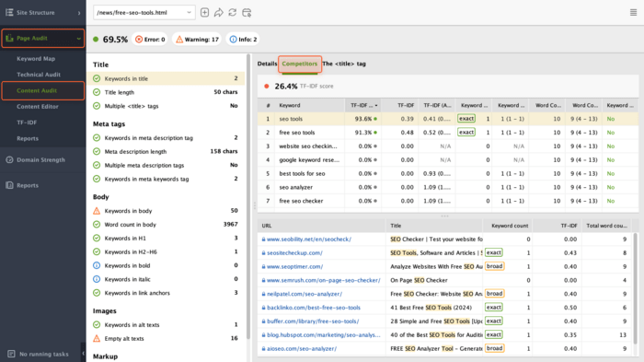Click the share arrow icon in toolbar
The image size is (644, 362).
[x=219, y=12]
